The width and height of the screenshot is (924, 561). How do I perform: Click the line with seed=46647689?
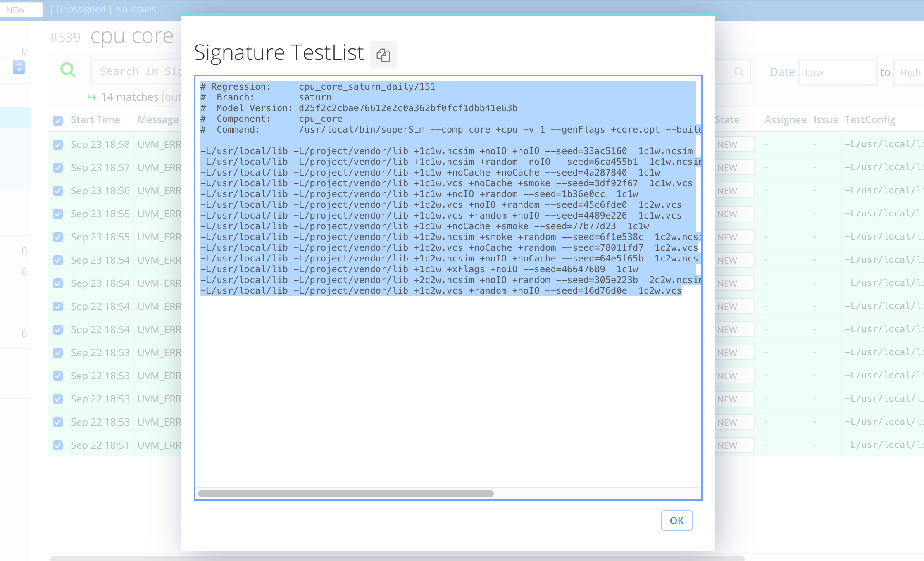(x=419, y=269)
